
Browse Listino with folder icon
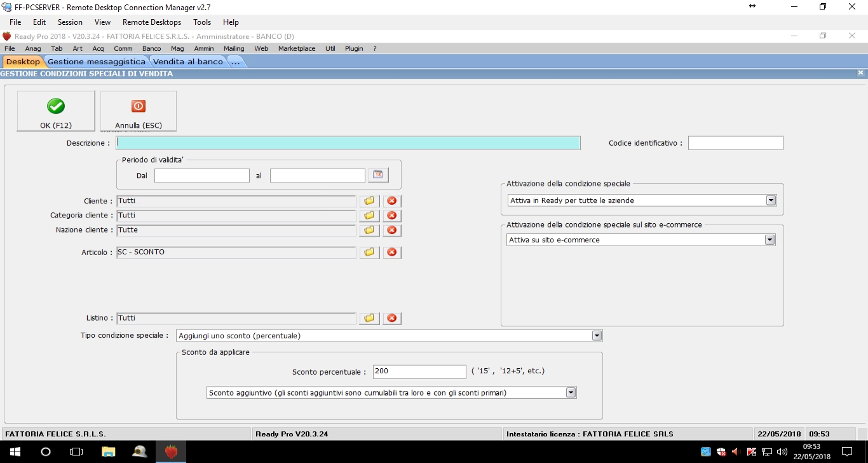[369, 318]
